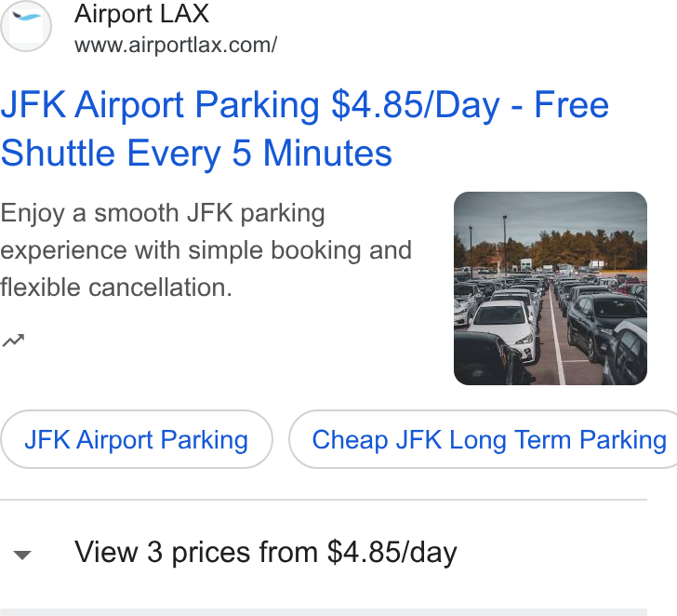
Task: Click the Airport LAX site name
Action: pyautogui.click(x=141, y=14)
